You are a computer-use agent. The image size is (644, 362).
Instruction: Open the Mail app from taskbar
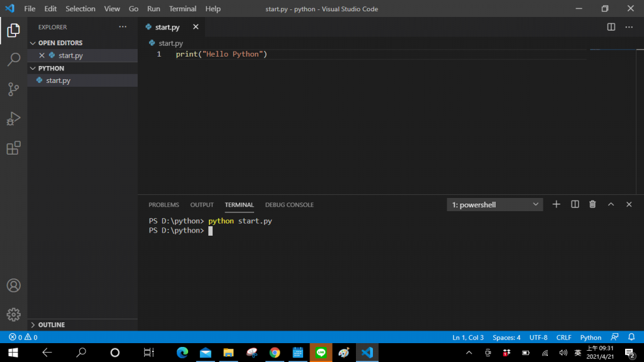(206, 353)
